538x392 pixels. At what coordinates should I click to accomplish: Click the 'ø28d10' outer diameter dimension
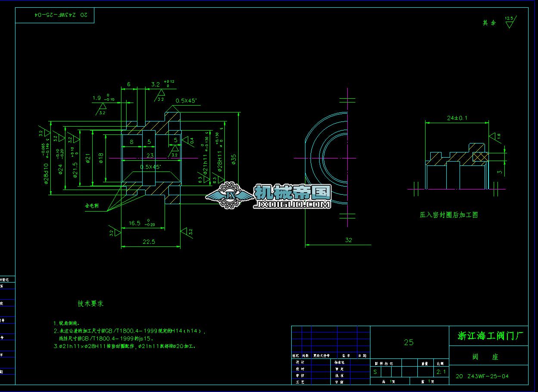(x=46, y=174)
